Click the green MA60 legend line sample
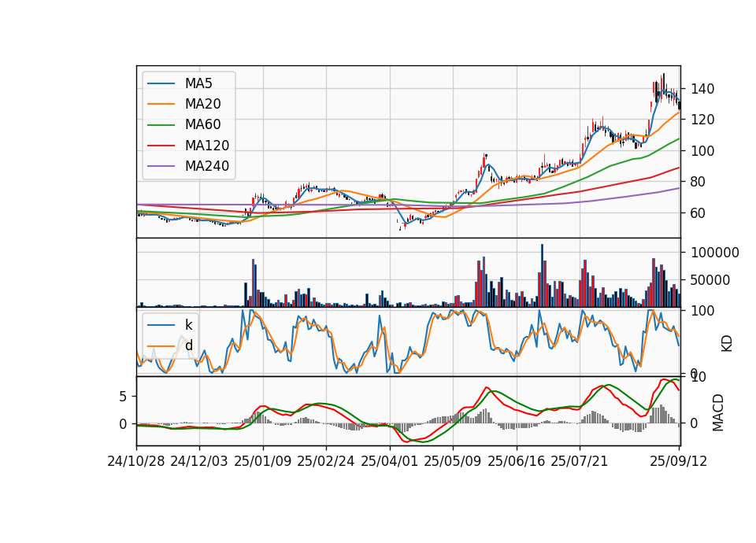This screenshot has width=756, height=543. [x=161, y=125]
